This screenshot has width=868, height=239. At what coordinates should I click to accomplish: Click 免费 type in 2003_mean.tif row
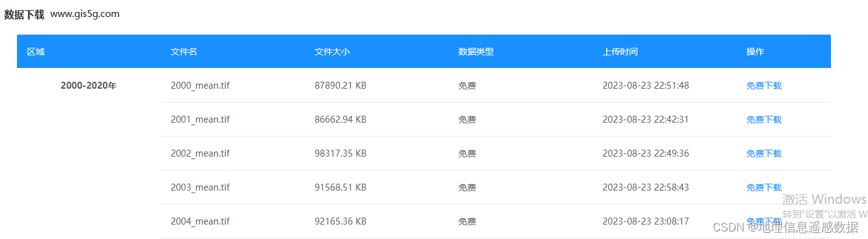pos(467,187)
